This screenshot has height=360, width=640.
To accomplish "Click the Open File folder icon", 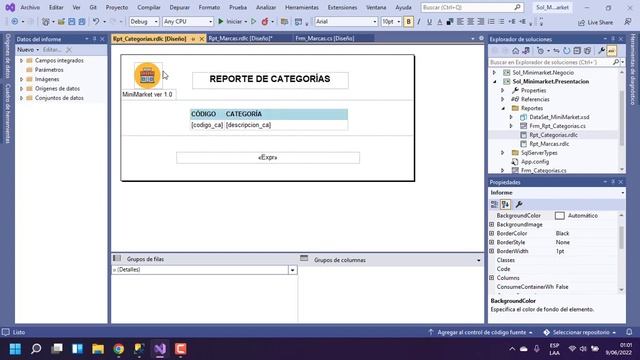I will (x=61, y=22).
